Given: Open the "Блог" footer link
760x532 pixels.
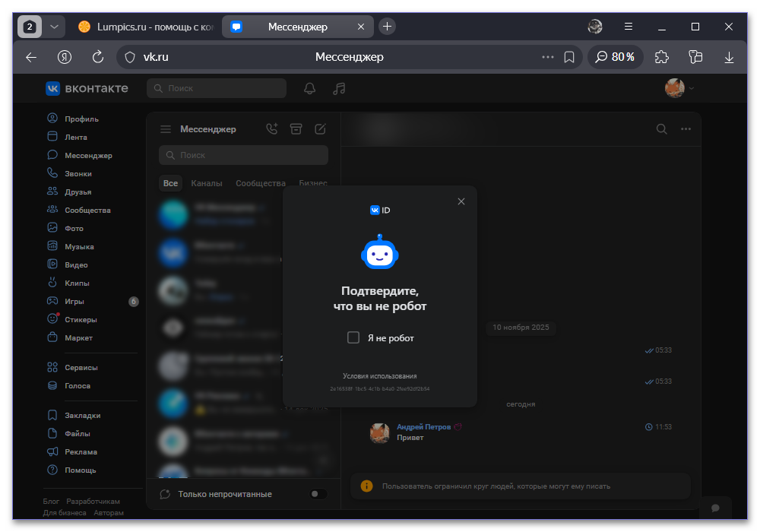Looking at the screenshot, I should click(x=51, y=502).
